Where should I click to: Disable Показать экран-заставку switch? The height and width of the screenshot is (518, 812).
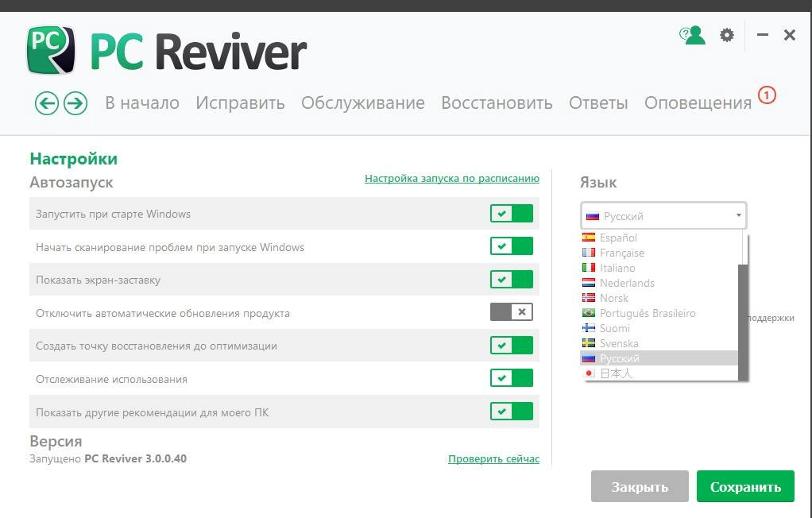[x=512, y=280]
